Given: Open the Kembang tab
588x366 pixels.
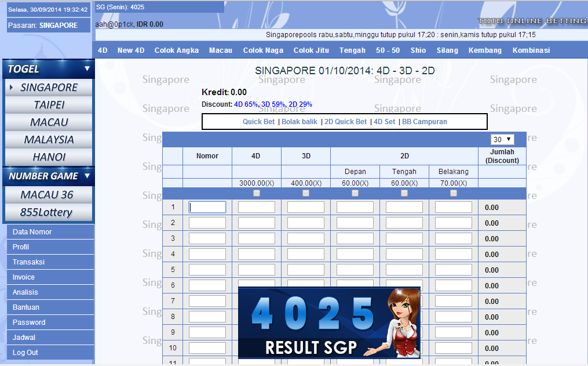Looking at the screenshot, I should [485, 50].
